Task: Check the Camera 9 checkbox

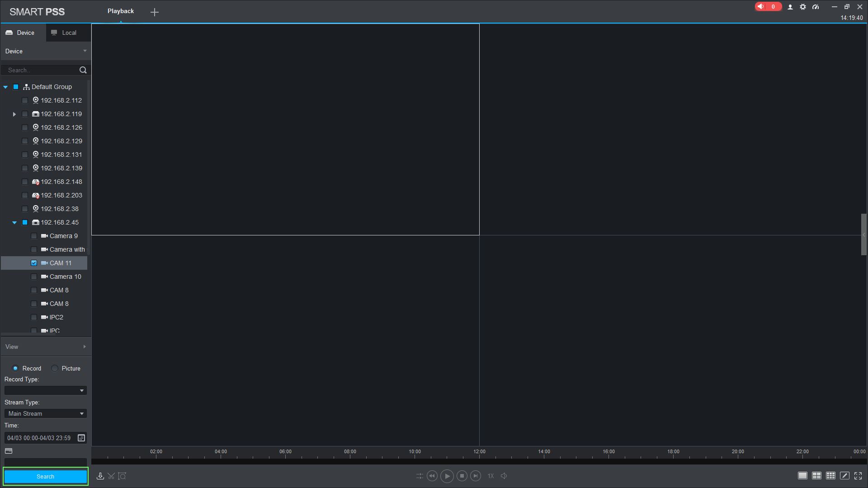Action: coord(34,236)
